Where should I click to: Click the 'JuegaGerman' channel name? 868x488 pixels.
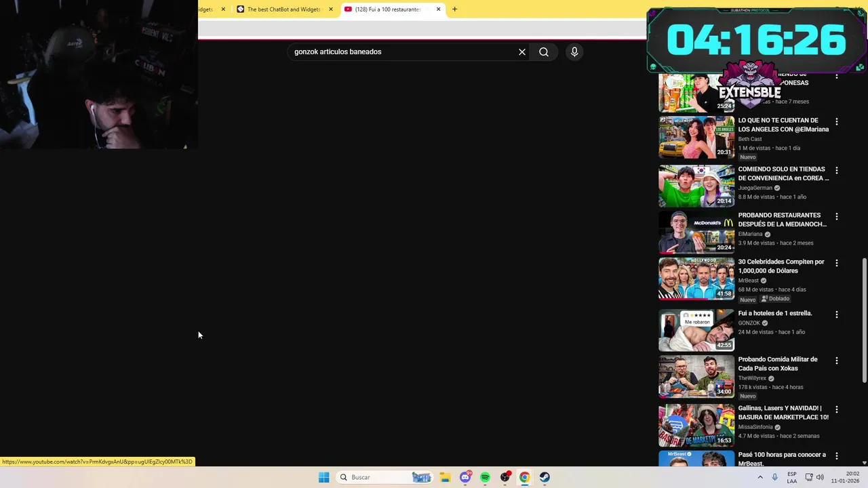(755, 188)
